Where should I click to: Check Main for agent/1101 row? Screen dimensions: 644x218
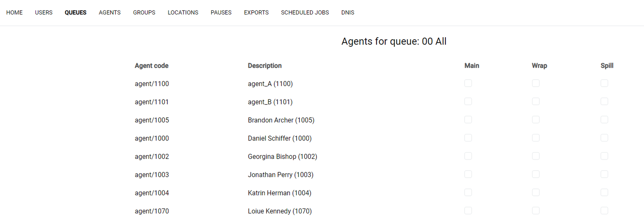coord(468,102)
